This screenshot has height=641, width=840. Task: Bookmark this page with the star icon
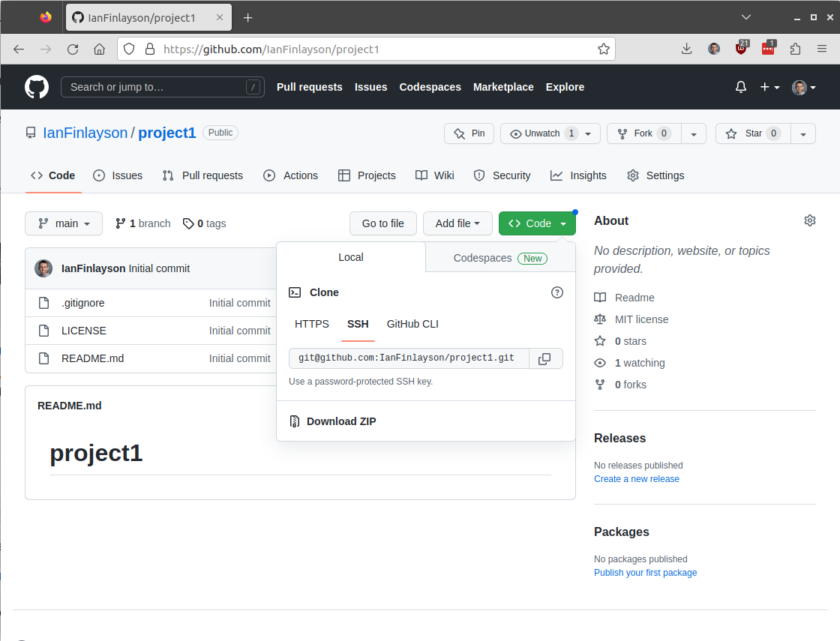(x=604, y=49)
